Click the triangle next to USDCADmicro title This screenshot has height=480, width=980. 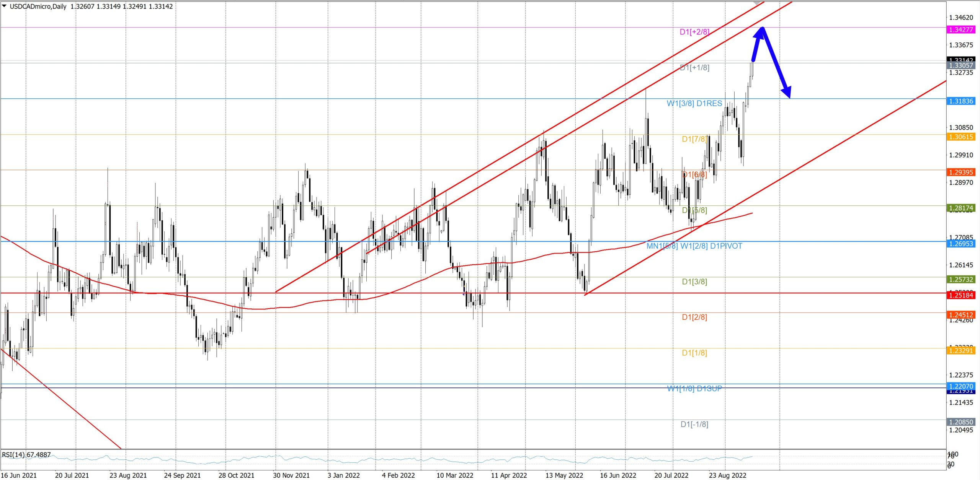pos(4,6)
